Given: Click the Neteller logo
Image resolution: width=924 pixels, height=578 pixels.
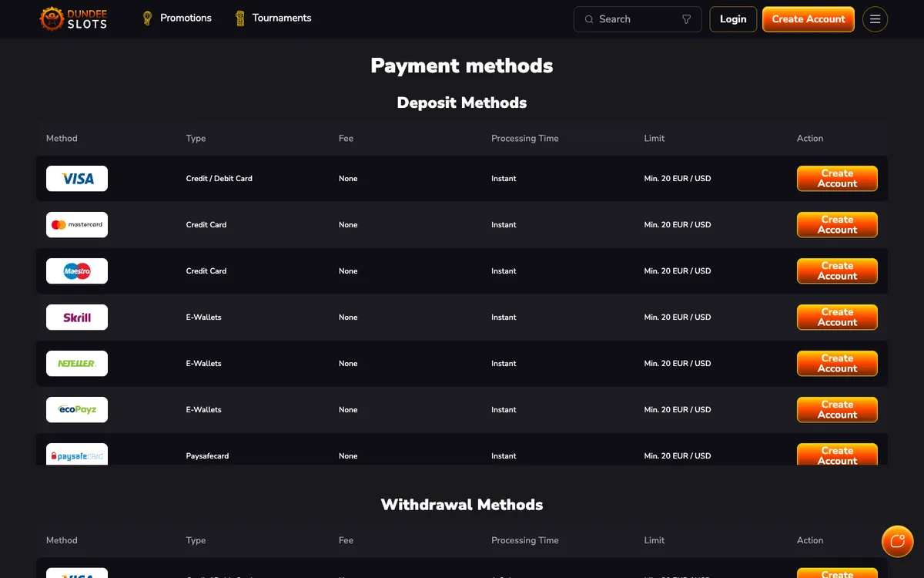Looking at the screenshot, I should 77,364.
